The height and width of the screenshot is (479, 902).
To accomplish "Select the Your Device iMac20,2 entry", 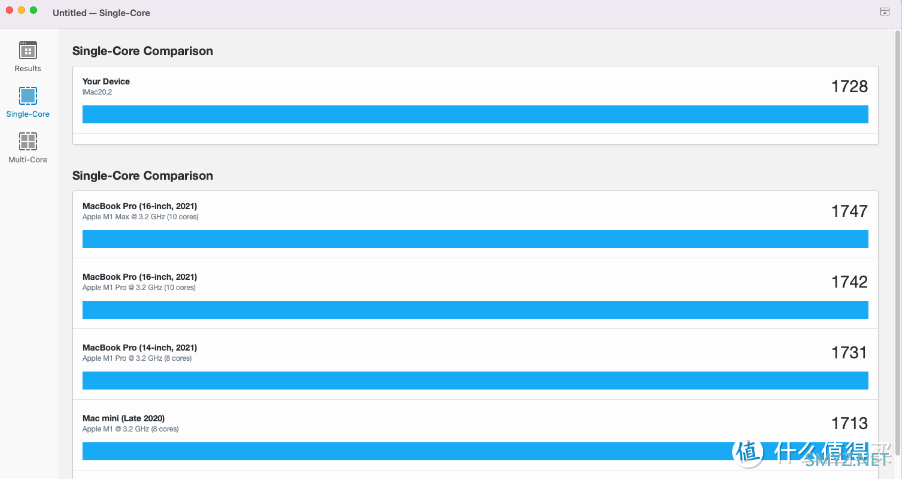I will pos(475,100).
